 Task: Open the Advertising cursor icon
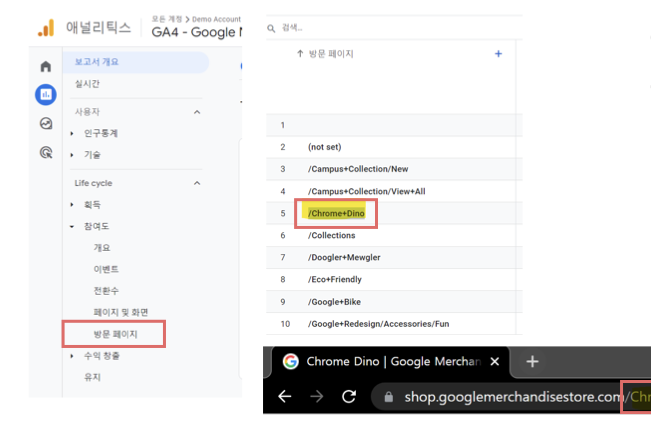click(x=46, y=152)
